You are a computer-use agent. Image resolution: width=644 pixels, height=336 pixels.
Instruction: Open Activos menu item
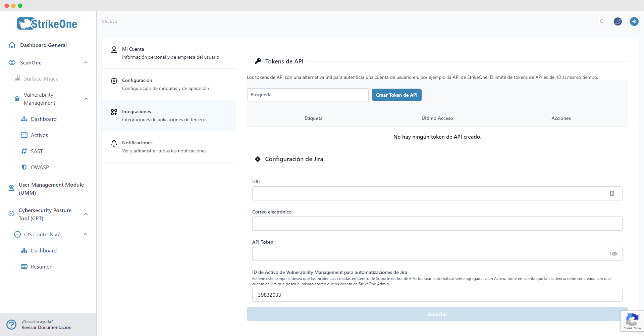(39, 135)
